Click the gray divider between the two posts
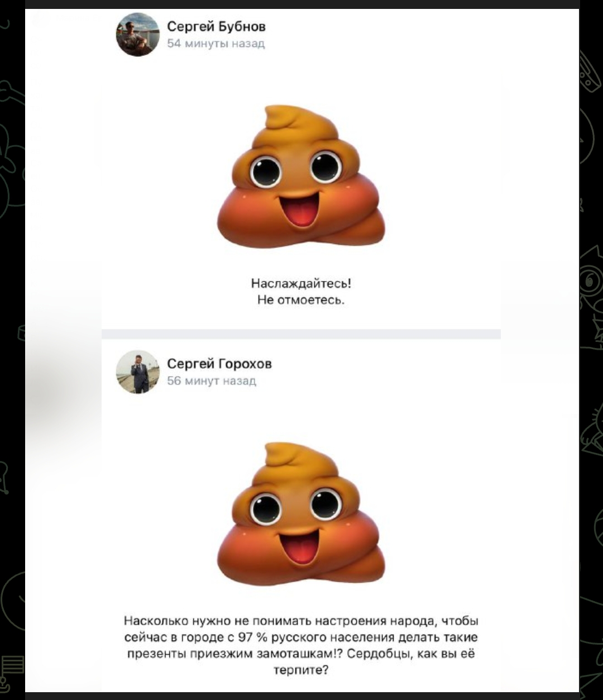603x700 pixels. [x=301, y=334]
